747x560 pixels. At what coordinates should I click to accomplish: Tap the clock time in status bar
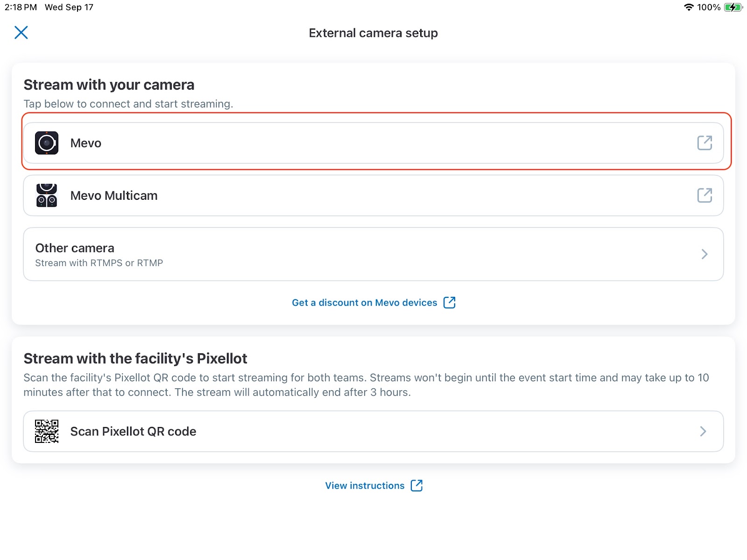[x=21, y=7]
